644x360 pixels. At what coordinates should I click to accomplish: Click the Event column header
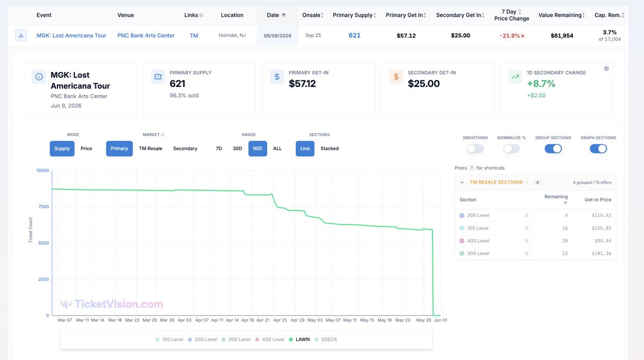[44, 15]
